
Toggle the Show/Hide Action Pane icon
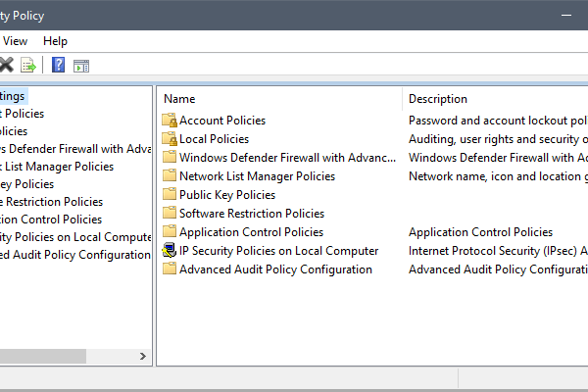(x=81, y=66)
